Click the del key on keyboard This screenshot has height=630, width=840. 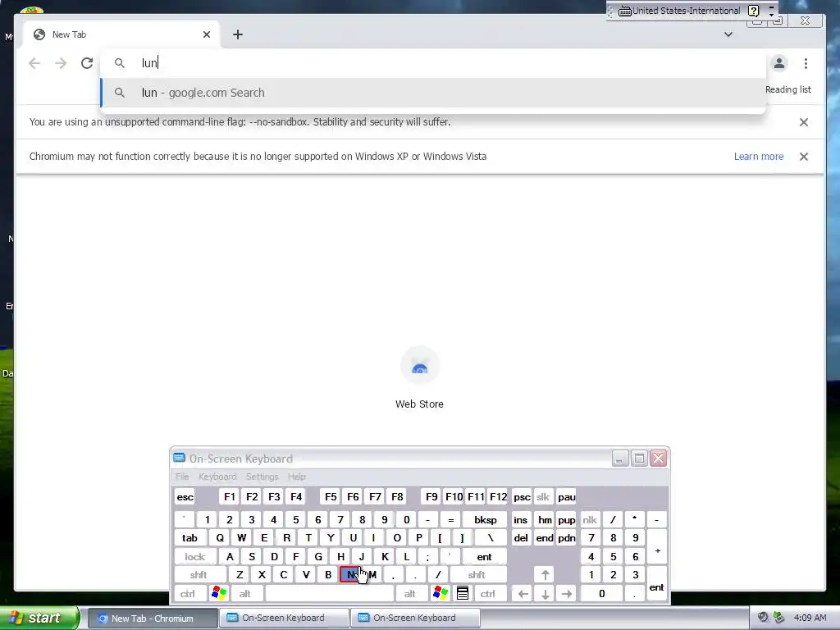(521, 538)
